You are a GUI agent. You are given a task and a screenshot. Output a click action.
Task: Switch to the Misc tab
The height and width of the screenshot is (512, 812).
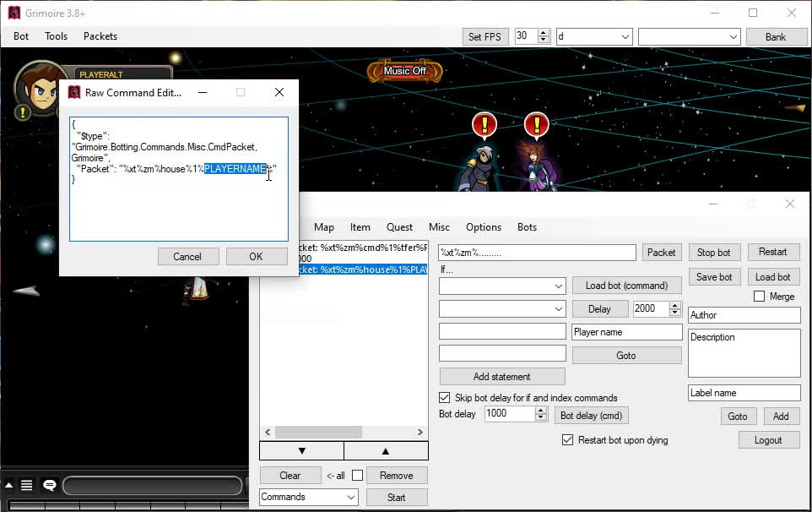439,227
